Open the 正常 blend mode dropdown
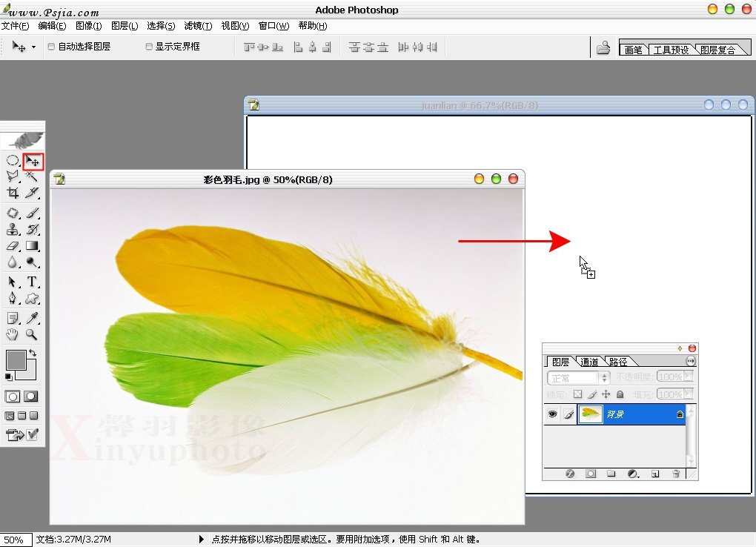Image resolution: width=756 pixels, height=547 pixels. (578, 378)
